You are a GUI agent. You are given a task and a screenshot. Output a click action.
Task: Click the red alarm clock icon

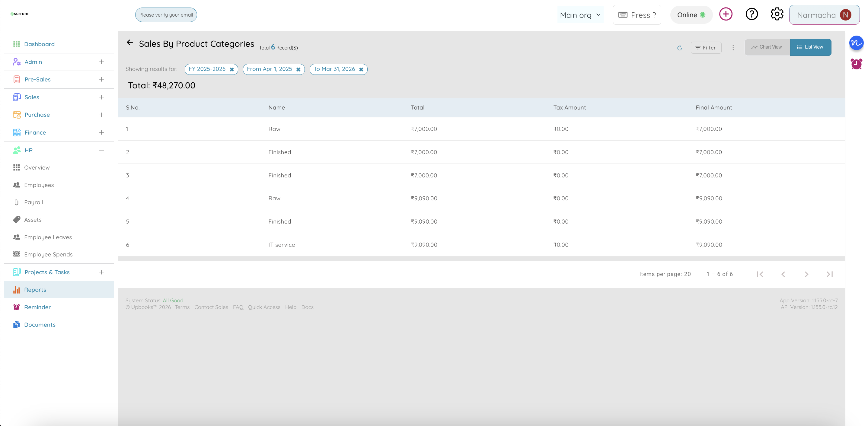point(856,64)
